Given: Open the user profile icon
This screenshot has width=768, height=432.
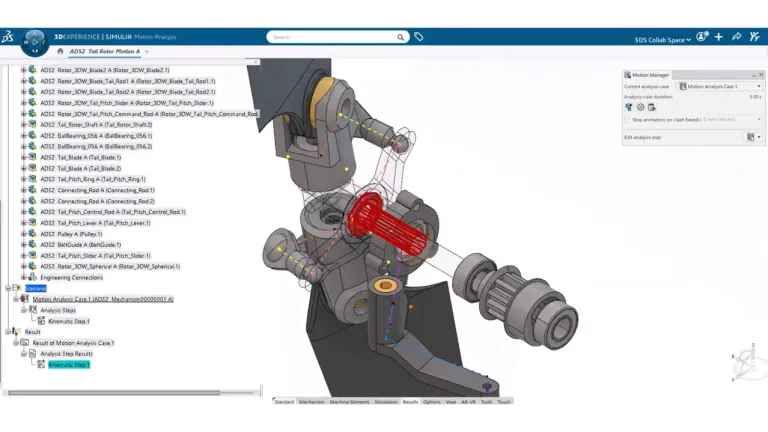Looking at the screenshot, I should click(702, 37).
